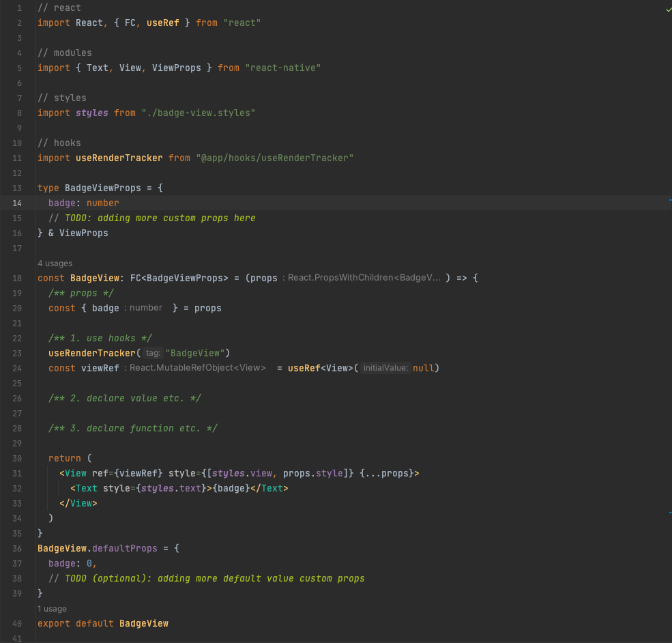Click '/** 3. declare function etc. */' comment
Image resolution: width=672 pixels, height=643 pixels.
pos(133,428)
